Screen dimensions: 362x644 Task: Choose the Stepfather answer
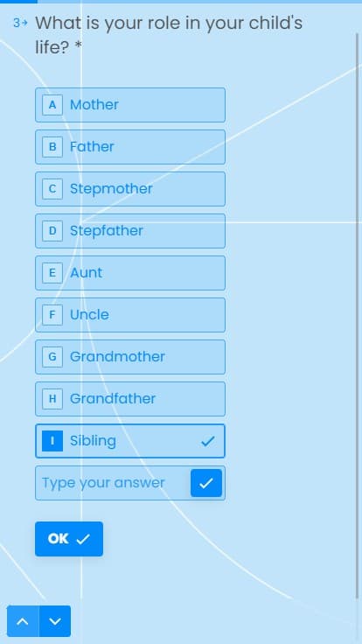[x=130, y=231]
